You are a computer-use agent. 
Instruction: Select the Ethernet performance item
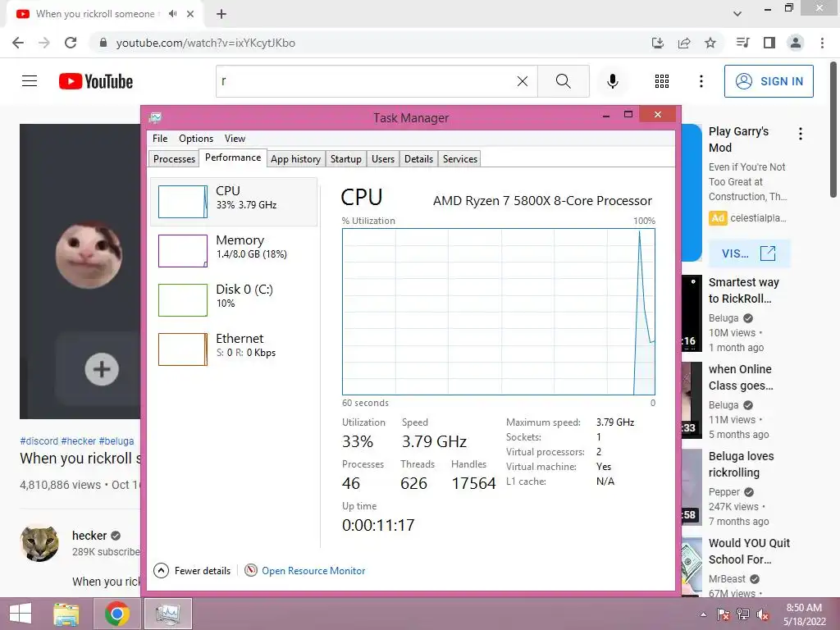coord(234,349)
